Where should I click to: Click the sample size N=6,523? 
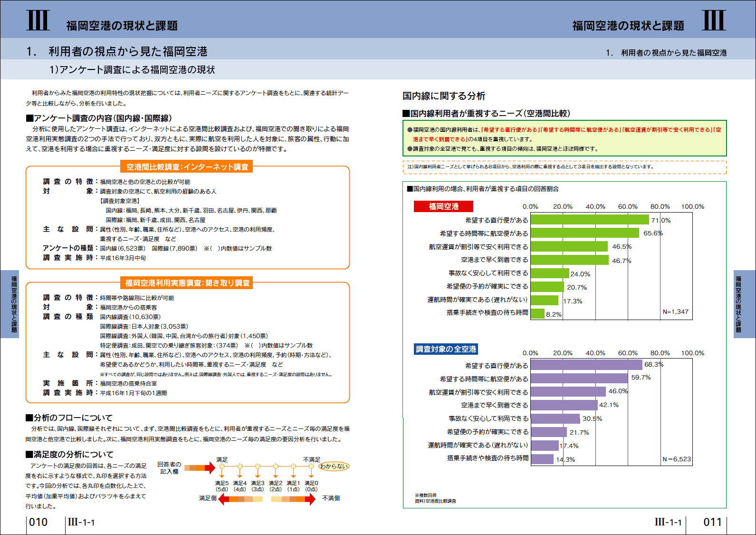tap(677, 459)
